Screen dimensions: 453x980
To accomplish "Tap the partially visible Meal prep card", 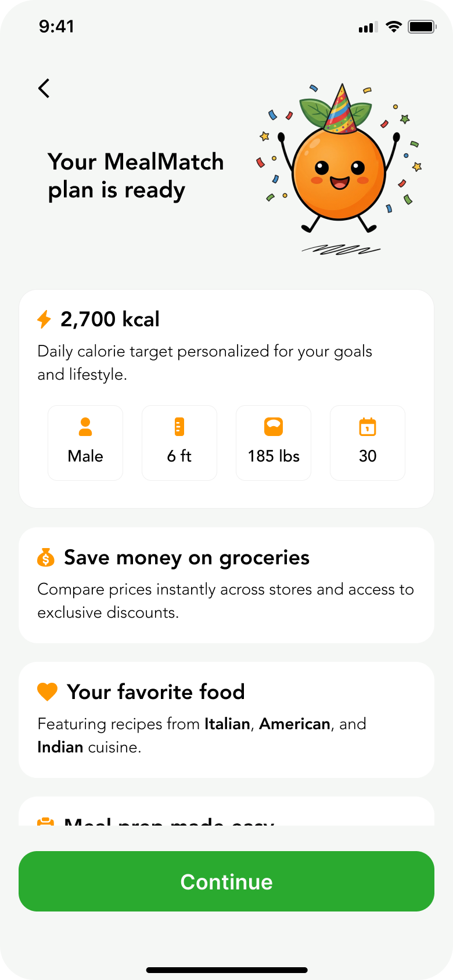I will (x=227, y=814).
